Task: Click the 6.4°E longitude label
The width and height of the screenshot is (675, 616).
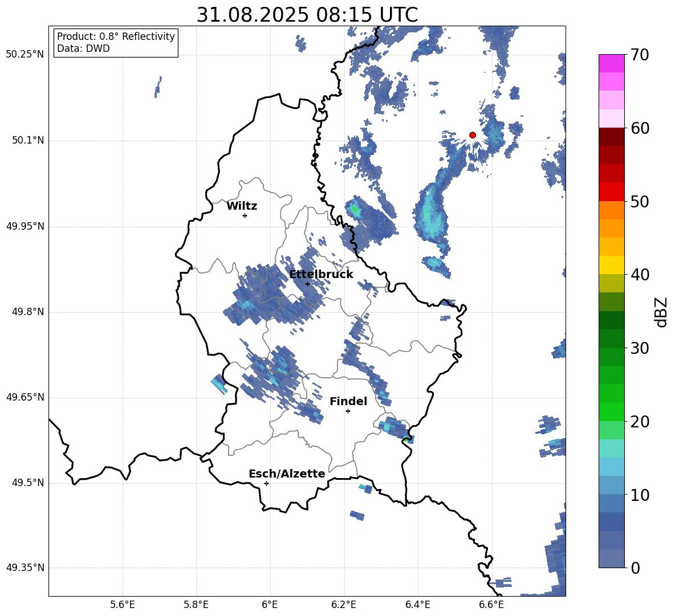Action: pyautogui.click(x=417, y=605)
